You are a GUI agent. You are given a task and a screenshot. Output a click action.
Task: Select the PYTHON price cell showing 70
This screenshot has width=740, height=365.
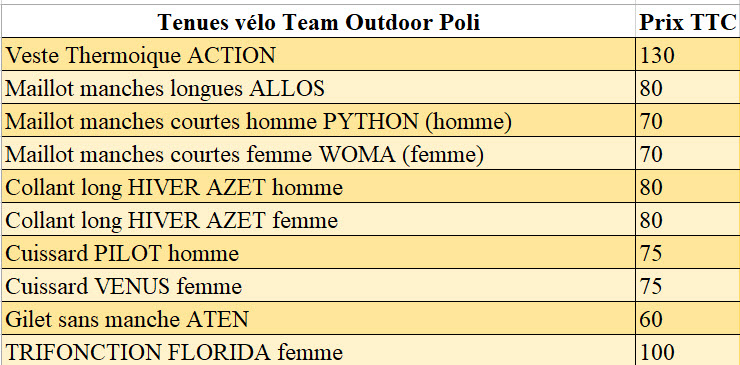point(688,120)
